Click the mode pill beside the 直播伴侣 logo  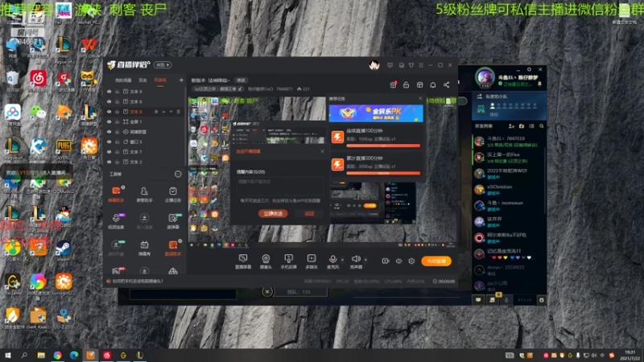coord(163,65)
